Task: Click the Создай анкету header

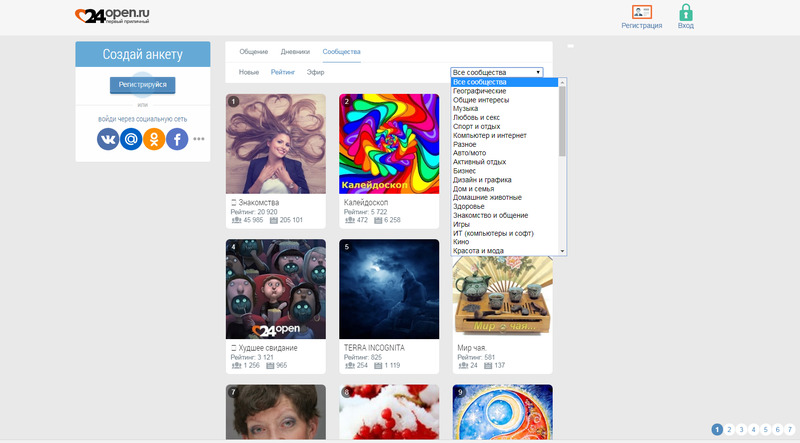Action: [143, 54]
